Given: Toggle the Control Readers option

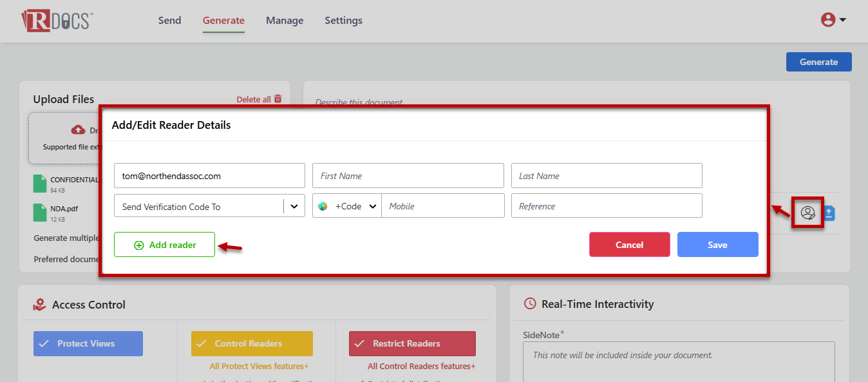Looking at the screenshot, I should (252, 344).
